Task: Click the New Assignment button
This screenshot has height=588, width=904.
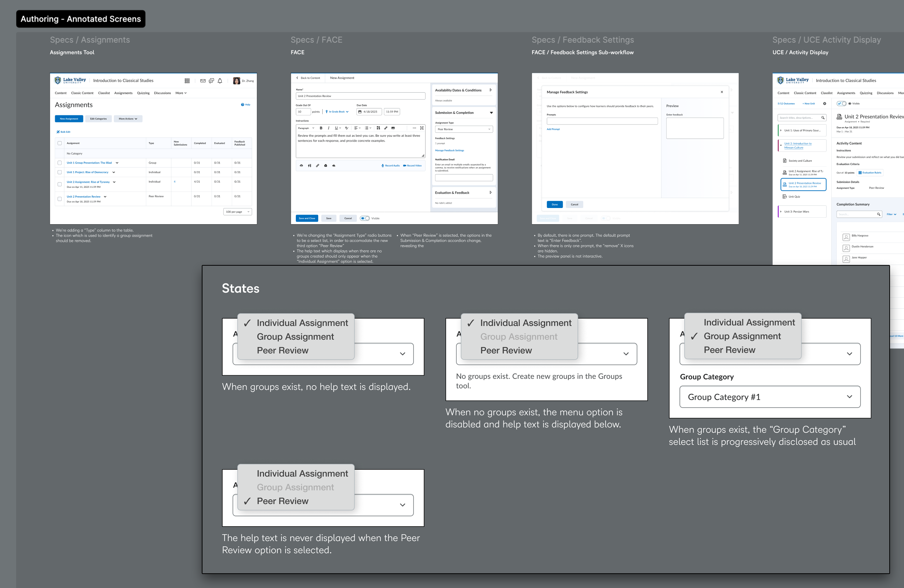Action: [x=69, y=119]
